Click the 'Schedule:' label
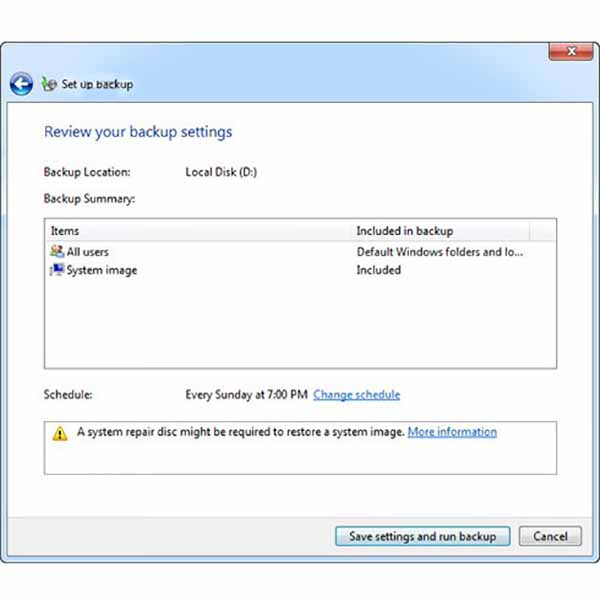Image resolution: width=600 pixels, height=600 pixels. [x=68, y=395]
